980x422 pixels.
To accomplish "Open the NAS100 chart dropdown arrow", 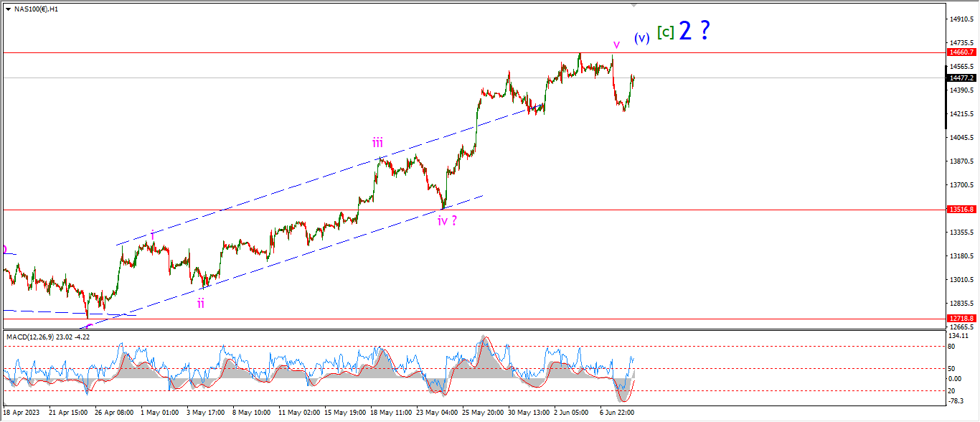I will 8,9.
